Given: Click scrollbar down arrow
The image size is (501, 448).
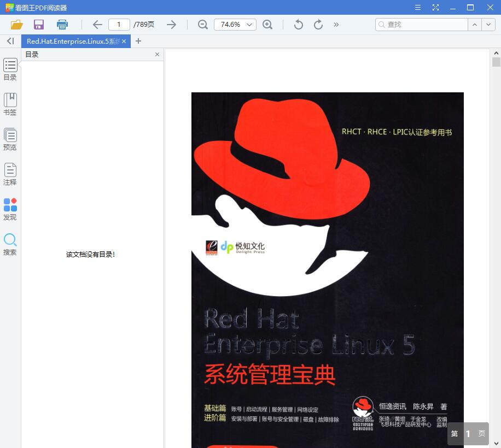Looking at the screenshot, I should click(x=496, y=444).
